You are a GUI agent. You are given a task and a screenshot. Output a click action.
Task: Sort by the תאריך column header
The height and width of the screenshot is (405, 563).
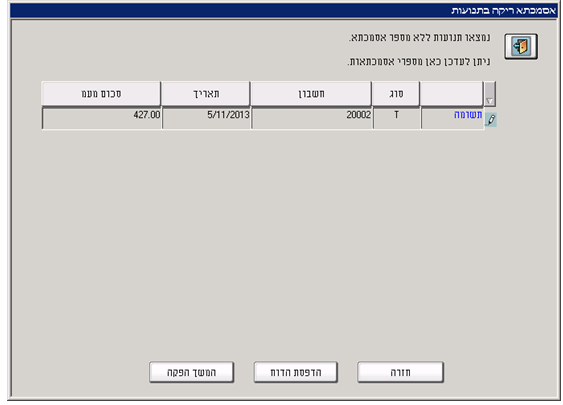coord(206,94)
